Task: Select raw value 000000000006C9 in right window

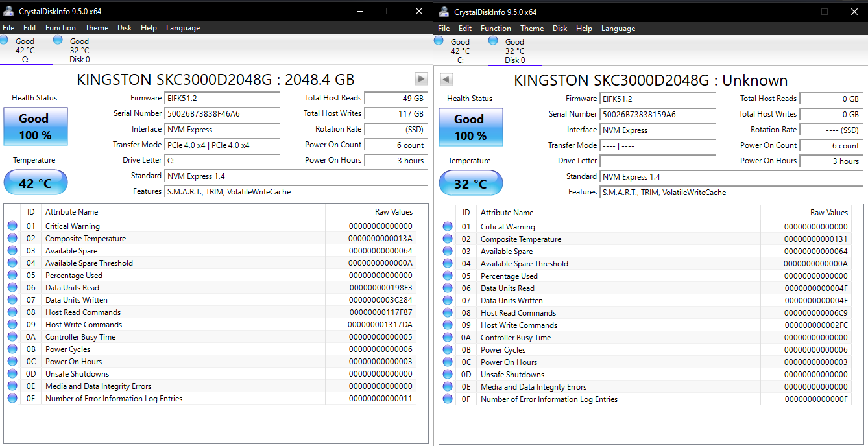Action: pyautogui.click(x=815, y=313)
